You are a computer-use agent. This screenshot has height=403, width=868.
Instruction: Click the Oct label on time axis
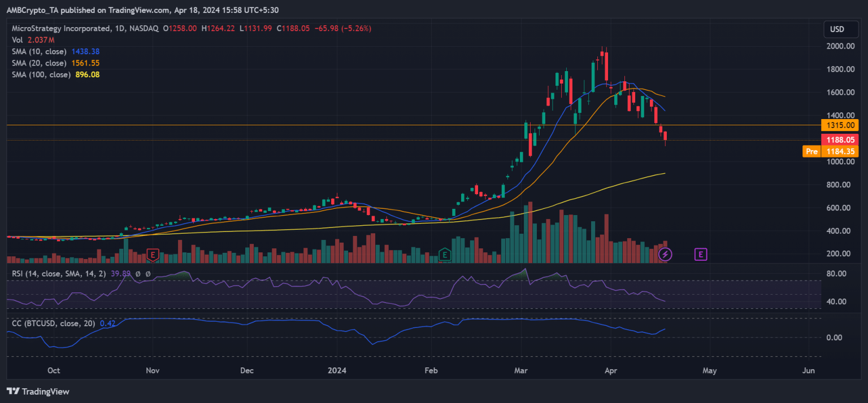point(54,371)
